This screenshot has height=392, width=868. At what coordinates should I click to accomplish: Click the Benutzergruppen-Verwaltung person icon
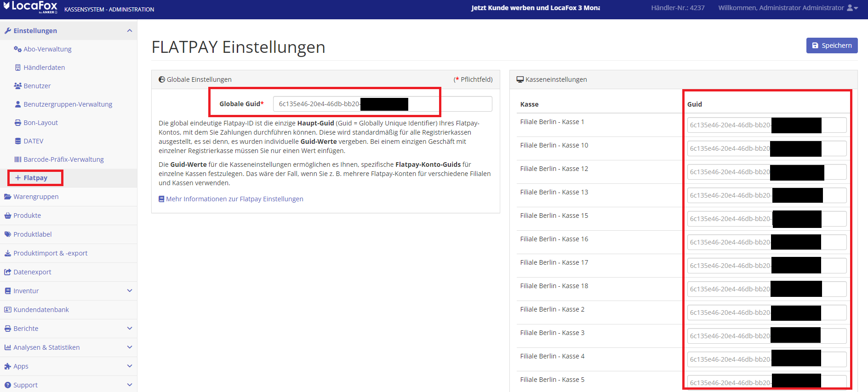pos(18,104)
